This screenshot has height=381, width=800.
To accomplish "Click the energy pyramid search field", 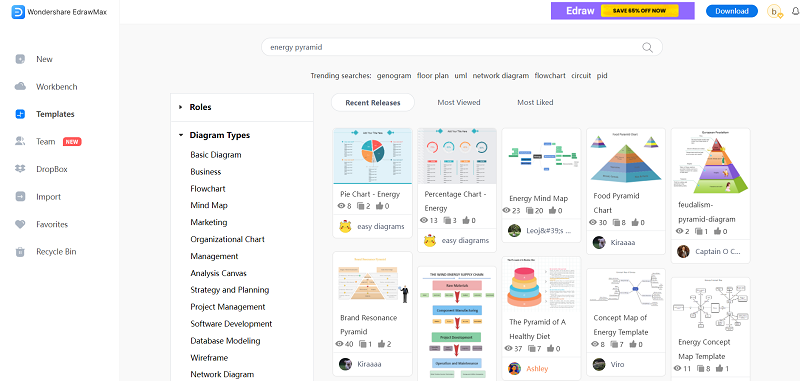I will click(x=462, y=47).
